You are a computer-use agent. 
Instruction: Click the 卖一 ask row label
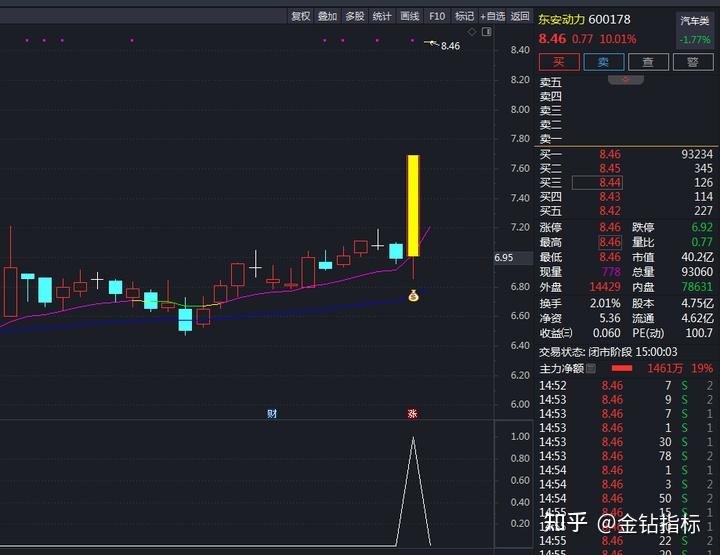coord(550,139)
